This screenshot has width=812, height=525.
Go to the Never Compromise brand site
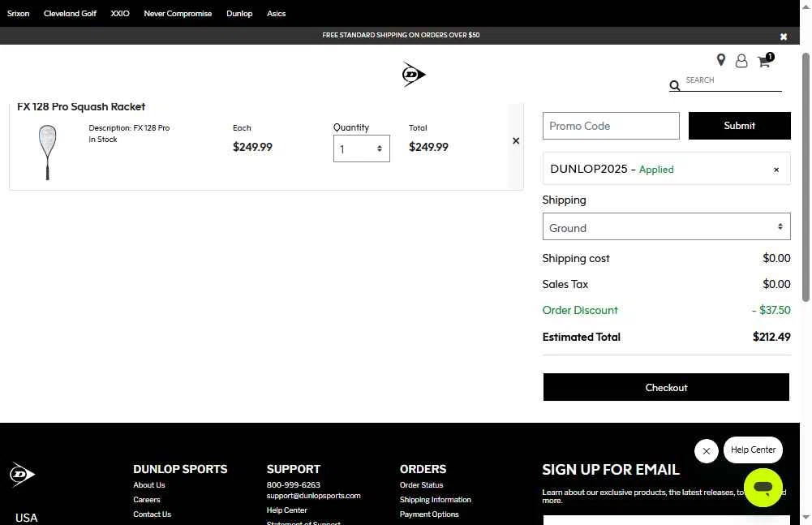(x=178, y=14)
